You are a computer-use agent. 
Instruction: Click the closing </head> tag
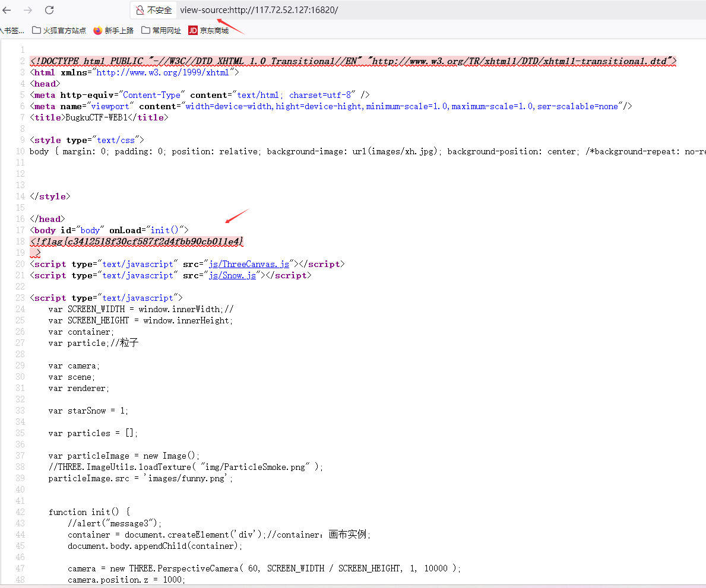point(48,219)
